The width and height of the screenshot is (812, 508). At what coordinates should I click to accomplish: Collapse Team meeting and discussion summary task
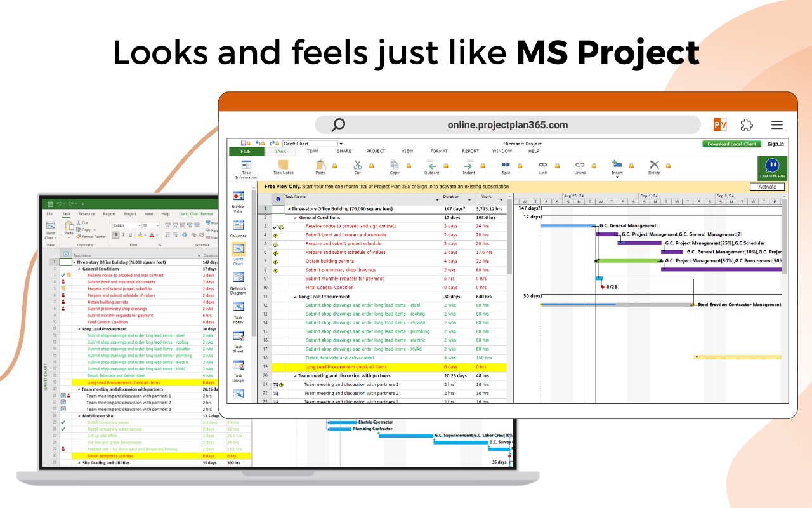295,376
